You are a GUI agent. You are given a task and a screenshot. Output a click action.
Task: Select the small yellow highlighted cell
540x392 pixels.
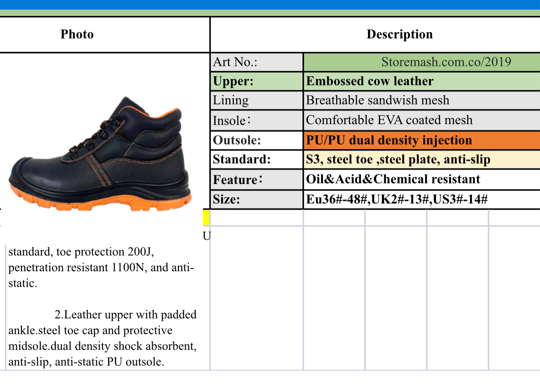coord(205,217)
